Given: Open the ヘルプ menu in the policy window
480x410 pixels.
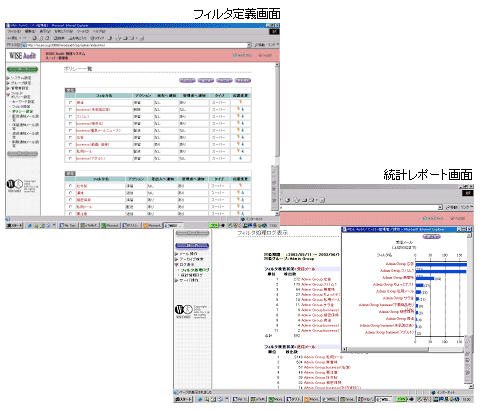Looking at the screenshot, I should [x=99, y=31].
